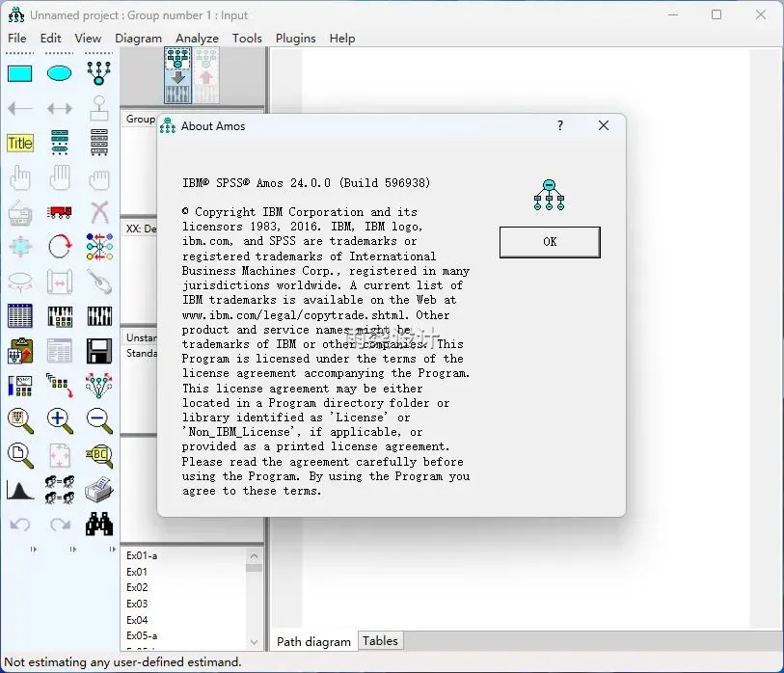
Task: Select the draw latent variable indicator tool
Action: point(99,73)
